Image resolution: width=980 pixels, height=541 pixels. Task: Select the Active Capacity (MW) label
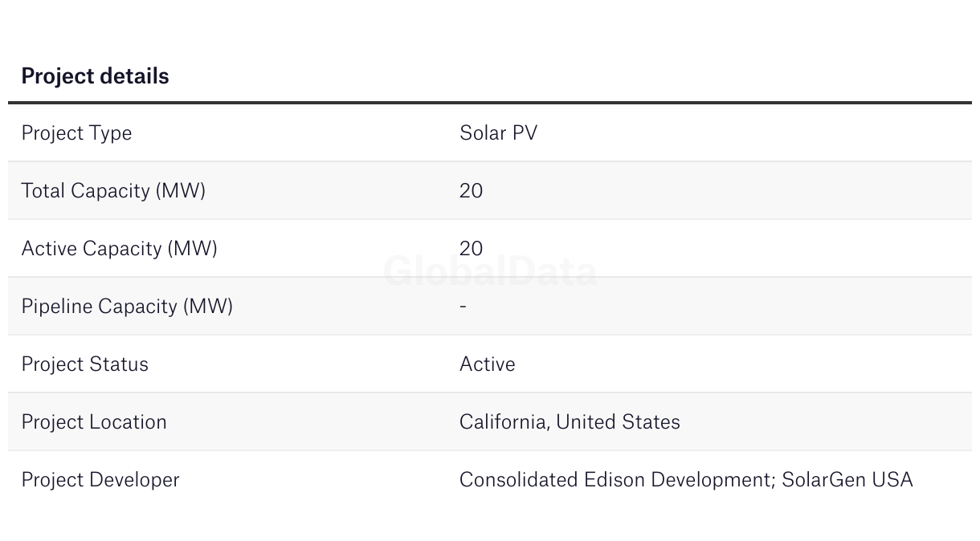[x=119, y=249]
